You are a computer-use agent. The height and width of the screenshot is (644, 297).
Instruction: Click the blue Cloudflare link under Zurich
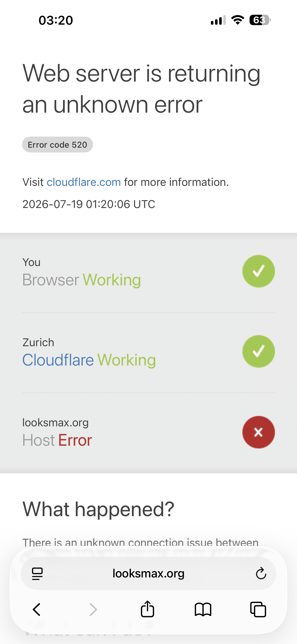(x=58, y=360)
